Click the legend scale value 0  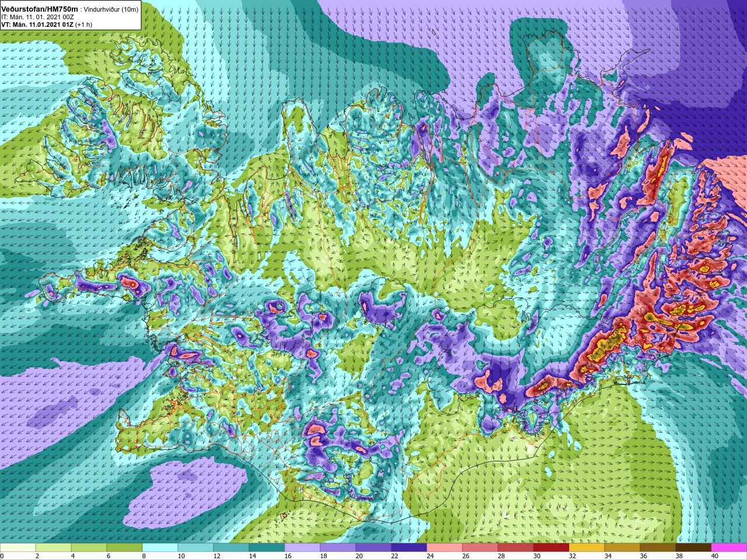[2, 556]
